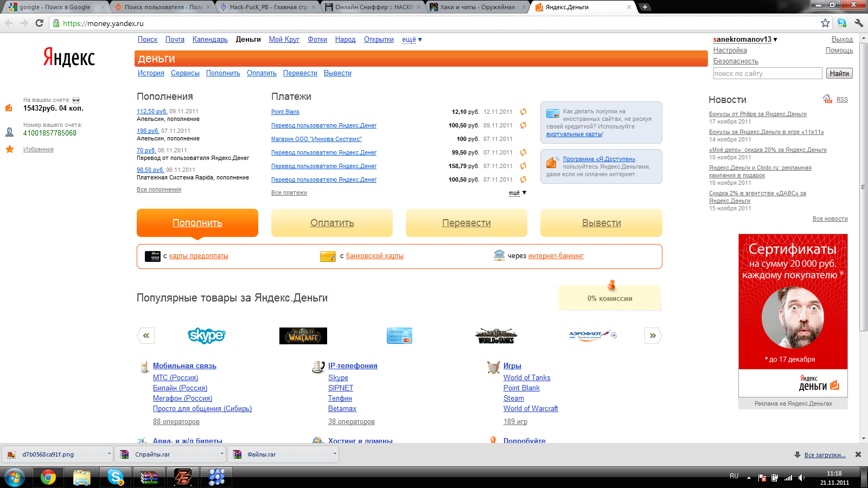Screen dimensions: 868x488
Task: Open the World of Tanks logo tile
Action: tap(496, 336)
